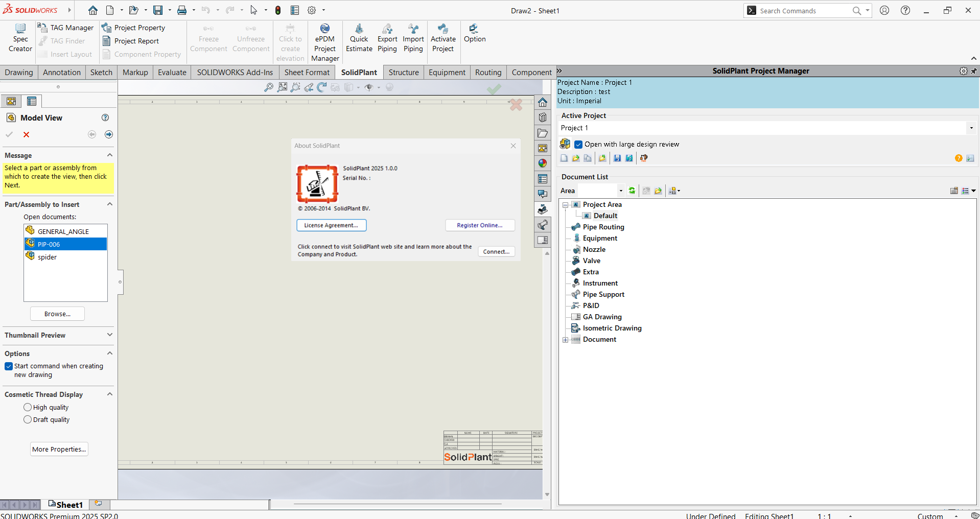Viewport: 980px width, 519px height.
Task: Click the Next arrow in Model View
Action: tap(109, 134)
